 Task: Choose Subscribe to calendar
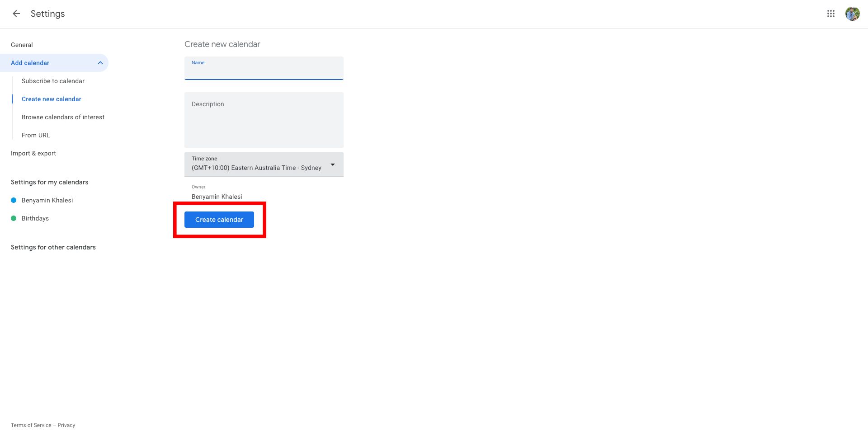[x=53, y=81]
